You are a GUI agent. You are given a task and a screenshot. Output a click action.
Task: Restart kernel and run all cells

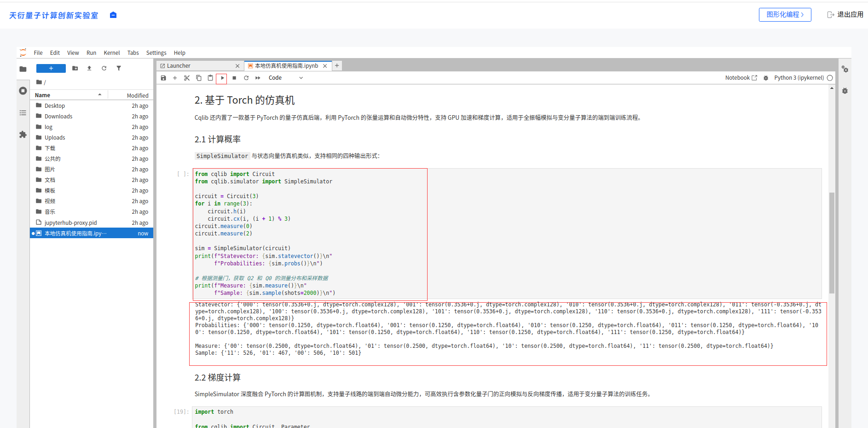point(258,78)
